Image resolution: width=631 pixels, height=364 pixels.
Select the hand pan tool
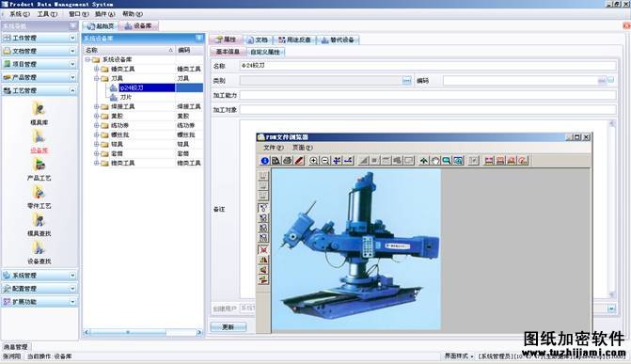pos(435,161)
